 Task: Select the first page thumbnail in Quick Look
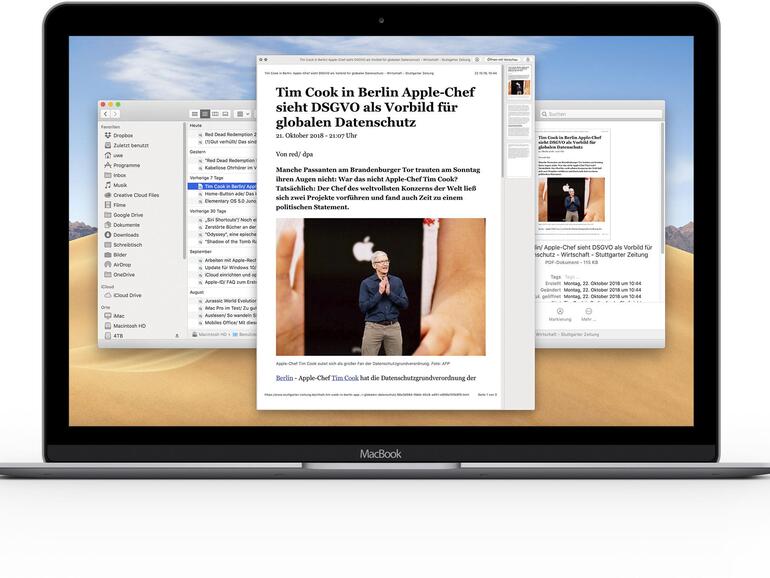(519, 81)
